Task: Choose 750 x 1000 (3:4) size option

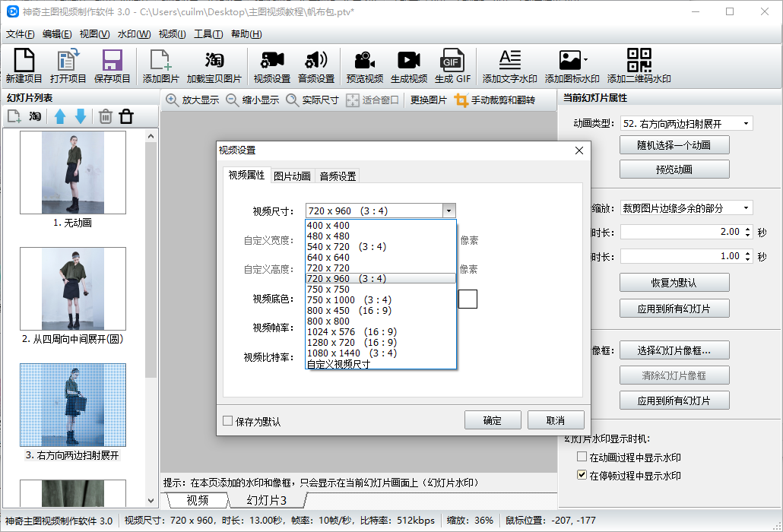Action: click(x=381, y=300)
